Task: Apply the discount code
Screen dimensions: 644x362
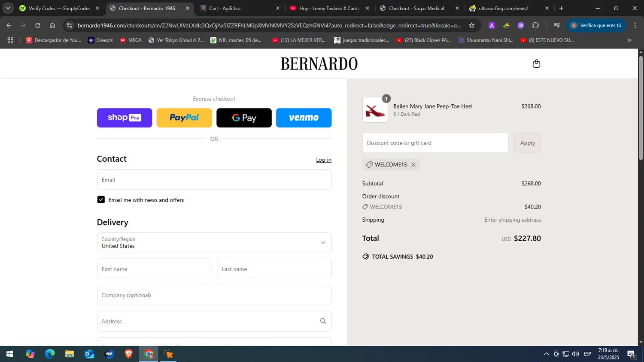Action: 528,143
